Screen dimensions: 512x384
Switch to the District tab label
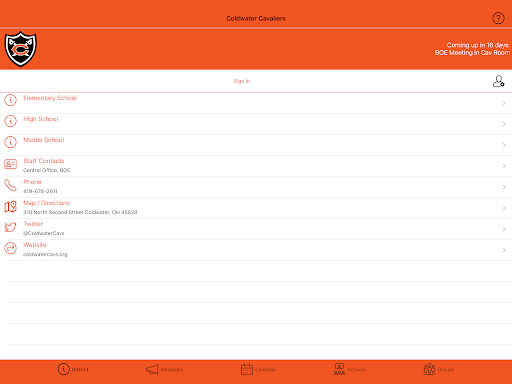(80, 370)
